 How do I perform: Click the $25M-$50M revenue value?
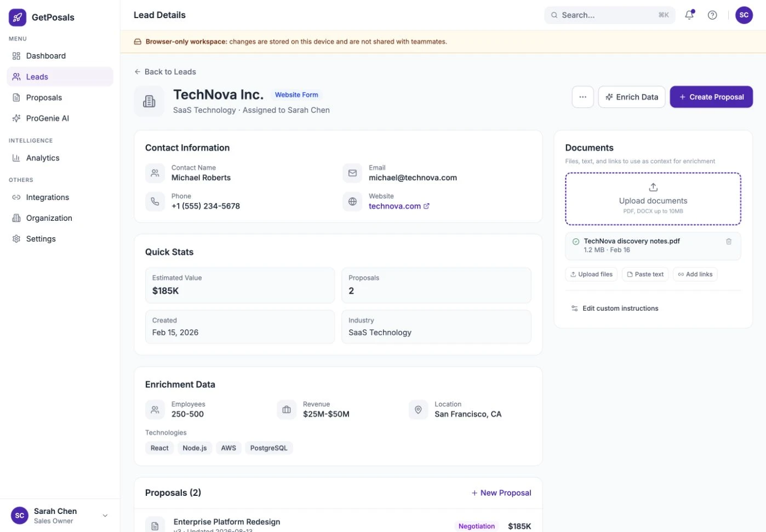[326, 415]
